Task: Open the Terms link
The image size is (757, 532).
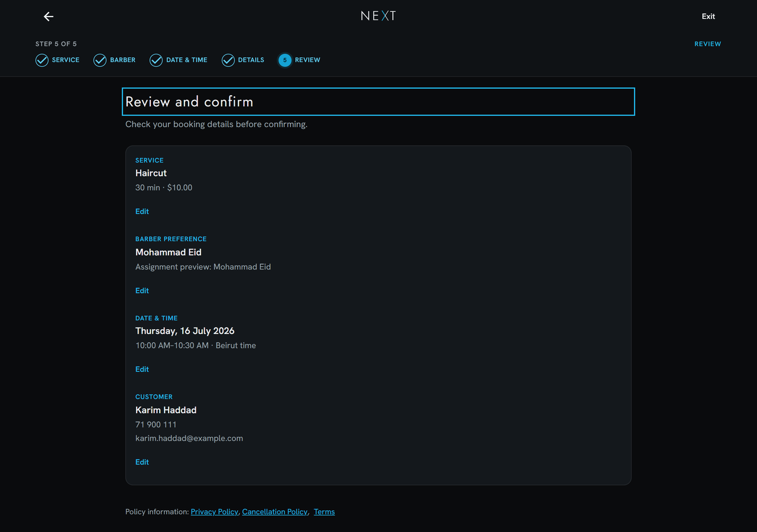Action: click(324, 512)
